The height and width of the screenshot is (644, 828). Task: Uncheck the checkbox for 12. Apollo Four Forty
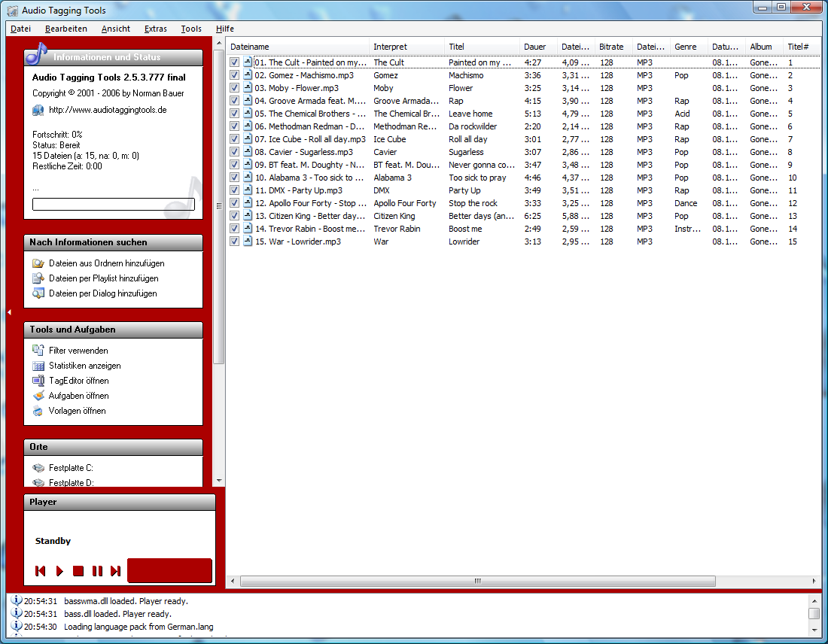(234, 203)
